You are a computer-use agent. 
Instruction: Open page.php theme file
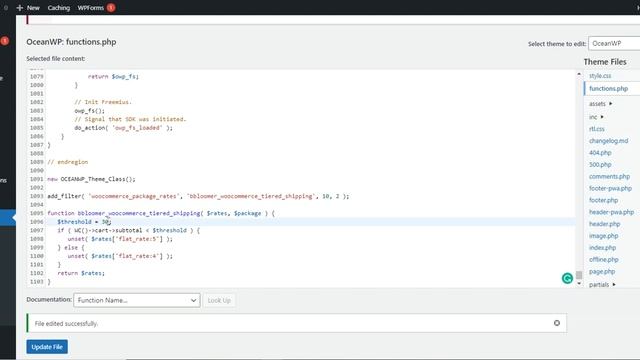(x=602, y=271)
